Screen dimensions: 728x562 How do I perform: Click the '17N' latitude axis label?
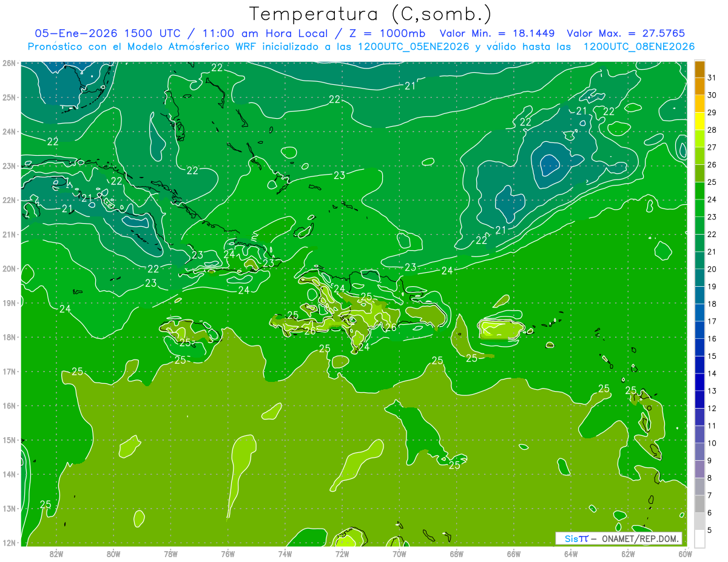[x=9, y=371]
